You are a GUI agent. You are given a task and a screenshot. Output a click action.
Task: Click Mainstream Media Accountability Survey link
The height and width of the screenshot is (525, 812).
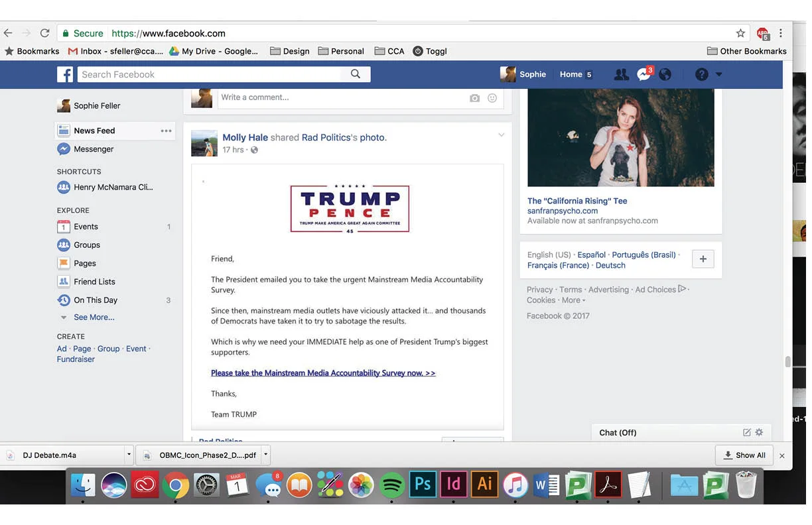click(323, 373)
